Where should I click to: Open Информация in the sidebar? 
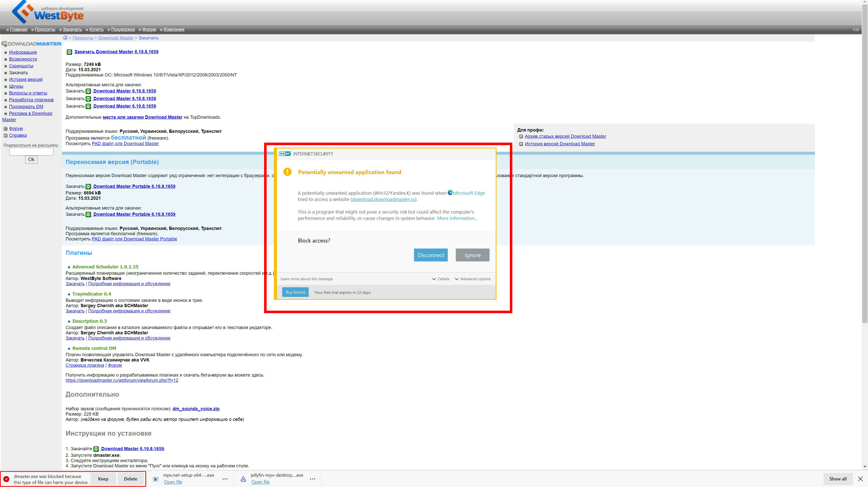coord(23,52)
